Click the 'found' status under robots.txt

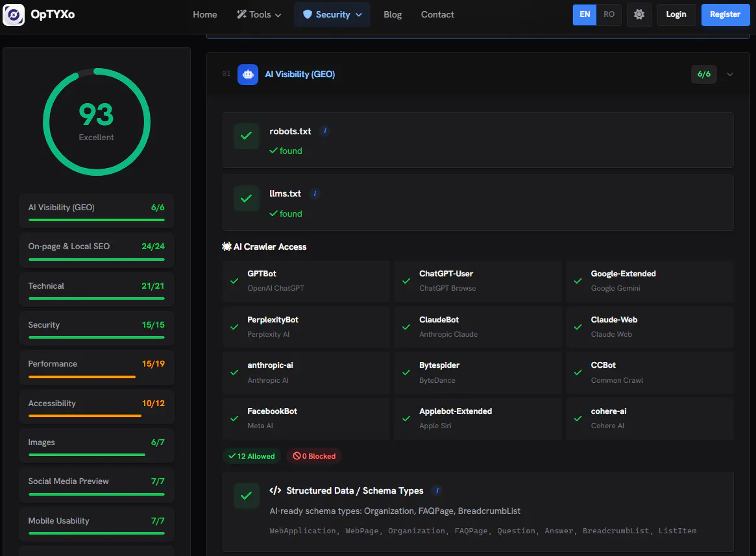[x=286, y=151]
